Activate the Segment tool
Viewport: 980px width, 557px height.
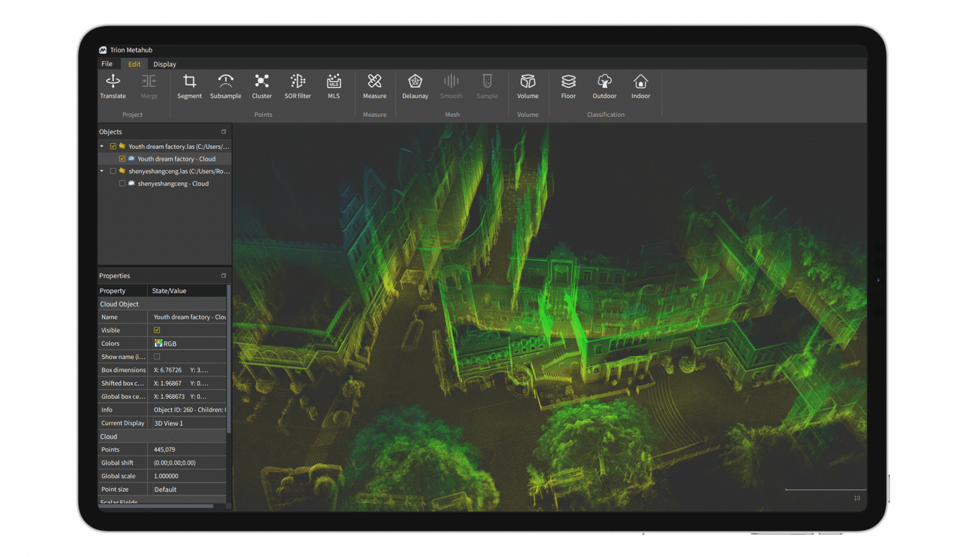pos(189,86)
